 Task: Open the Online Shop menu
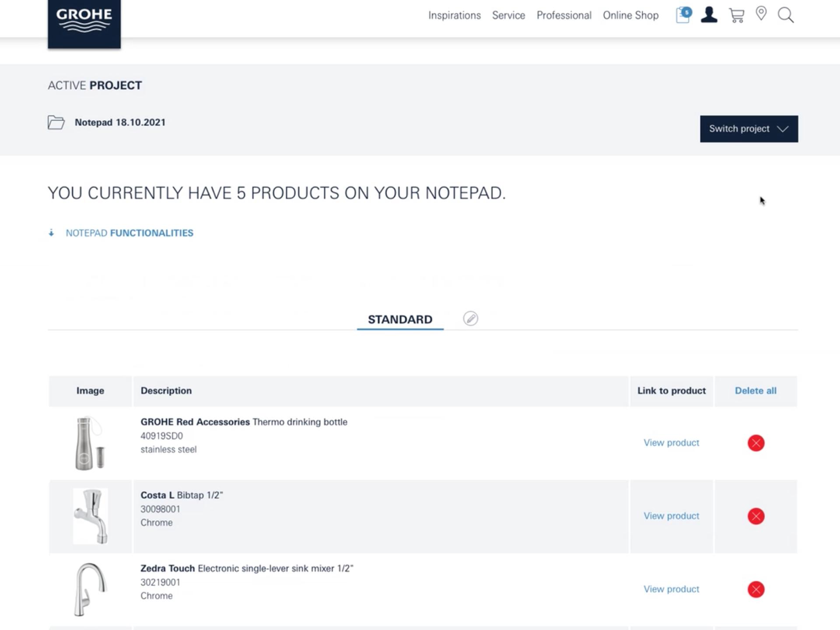(630, 16)
